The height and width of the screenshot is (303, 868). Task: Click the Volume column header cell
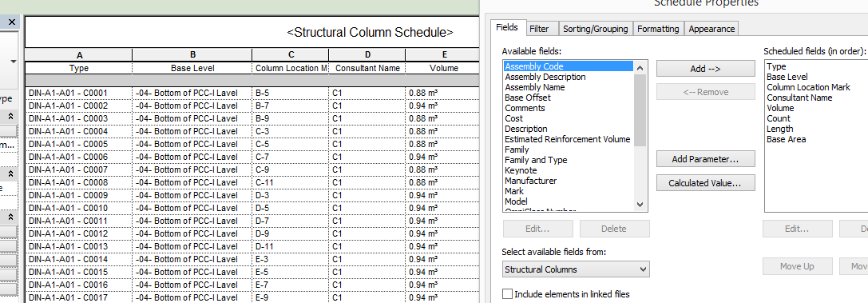pos(444,68)
